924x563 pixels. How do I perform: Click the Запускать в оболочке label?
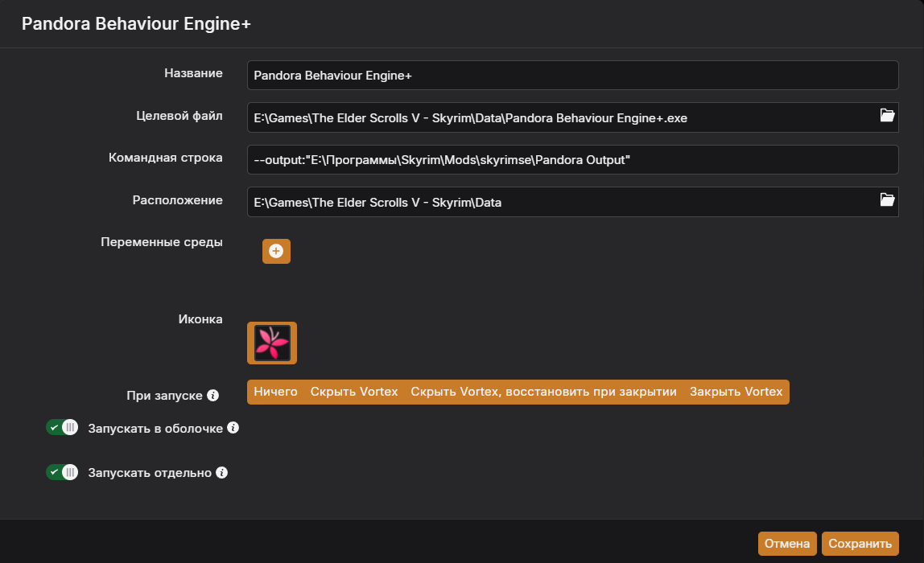155,429
